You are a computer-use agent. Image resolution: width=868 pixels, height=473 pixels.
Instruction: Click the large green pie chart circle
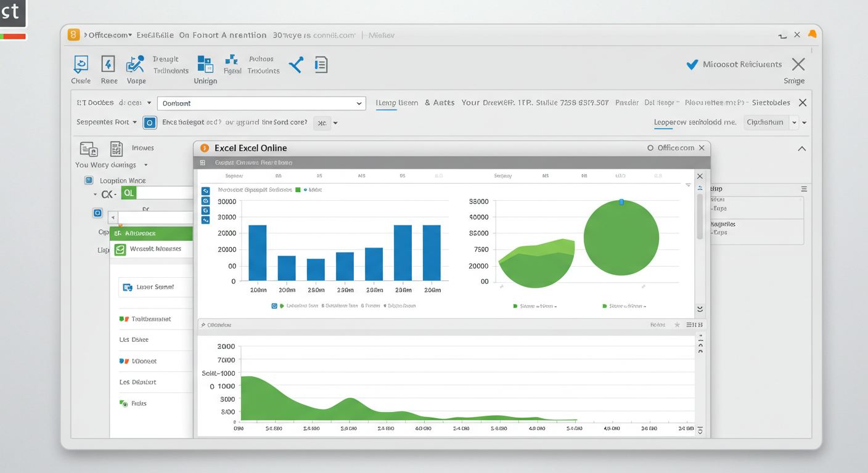coord(621,238)
